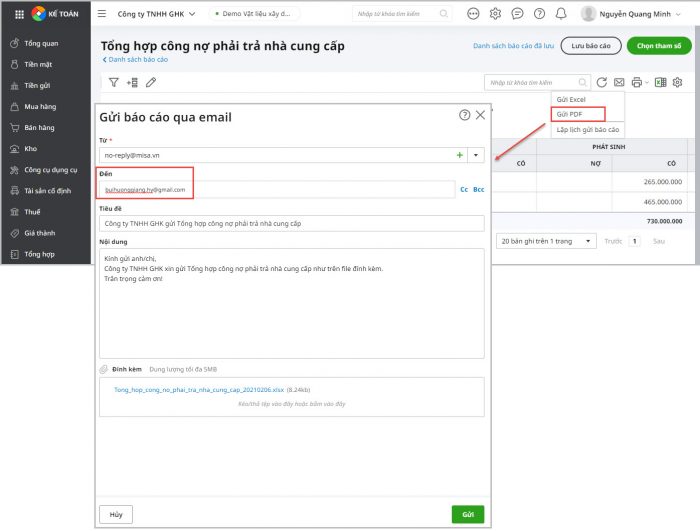
Task: Click the page number 1 box
Action: coord(634,241)
